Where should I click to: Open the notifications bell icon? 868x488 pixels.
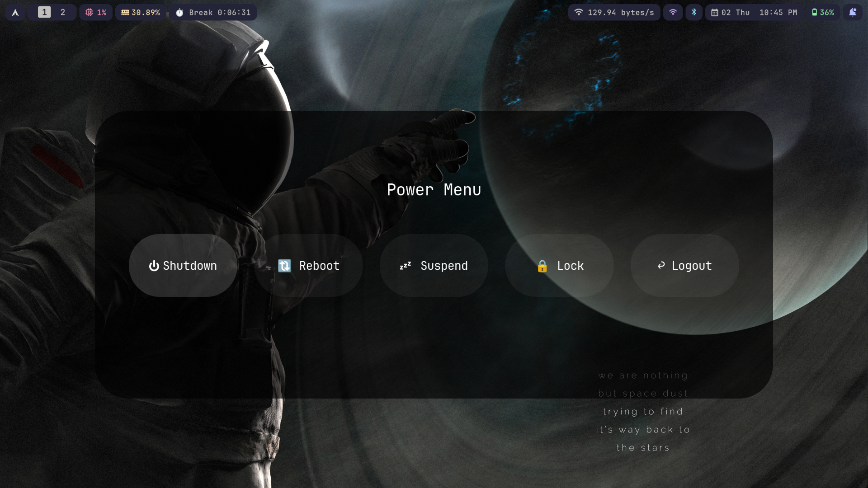853,12
